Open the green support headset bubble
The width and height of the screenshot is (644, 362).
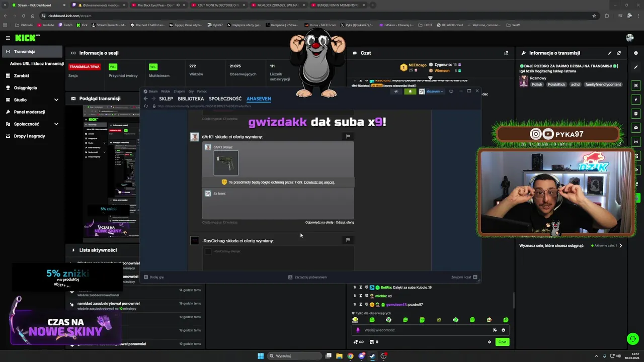tap(632, 338)
